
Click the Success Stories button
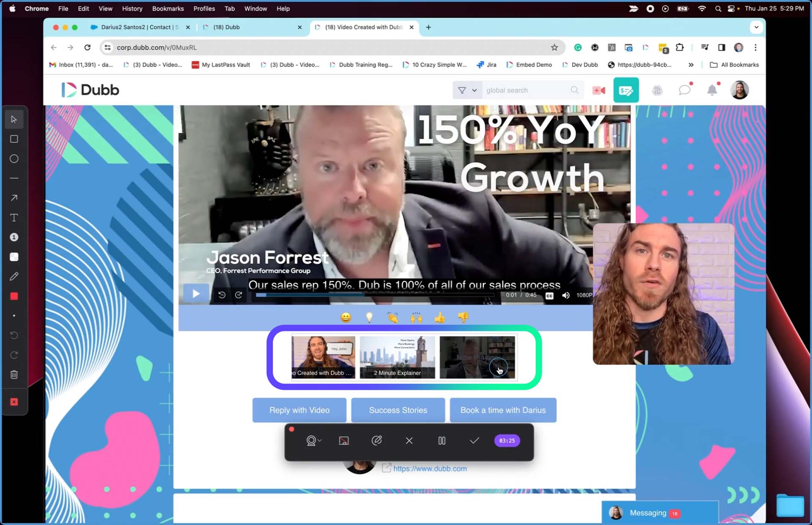[x=398, y=410]
